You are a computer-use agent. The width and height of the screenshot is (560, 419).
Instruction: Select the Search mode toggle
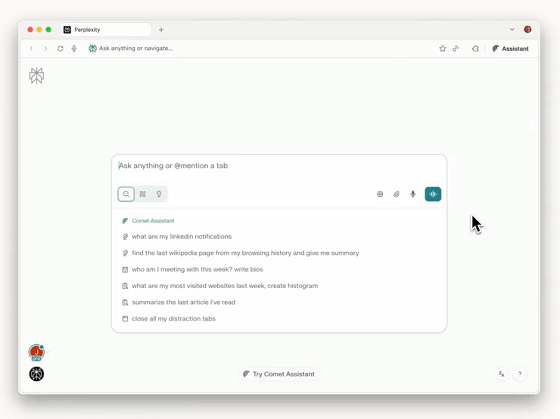pyautogui.click(x=126, y=194)
